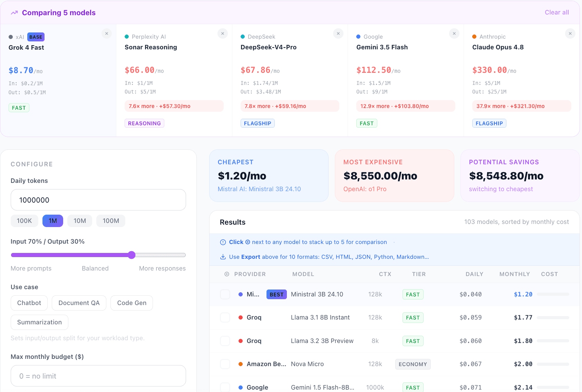Remove Gemini 3.5 Flash from comparison
This screenshot has height=392, width=582.
454,33
